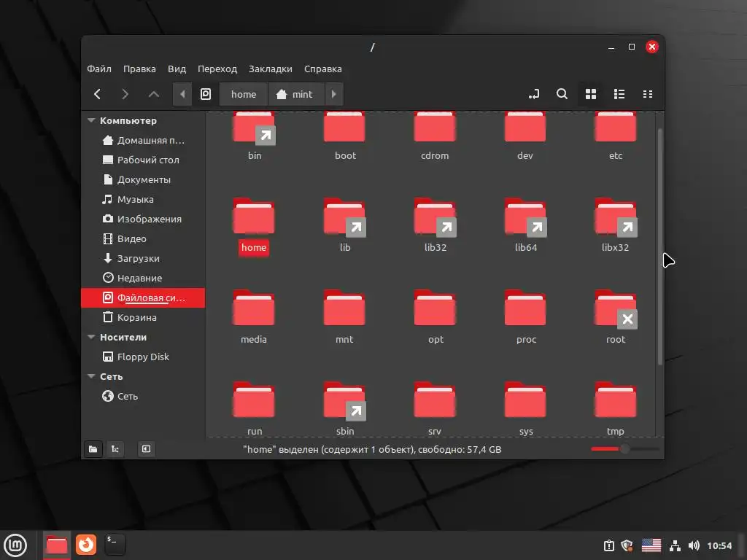This screenshot has height=560, width=747.
Task: Go back with the left arrow button
Action: point(97,94)
